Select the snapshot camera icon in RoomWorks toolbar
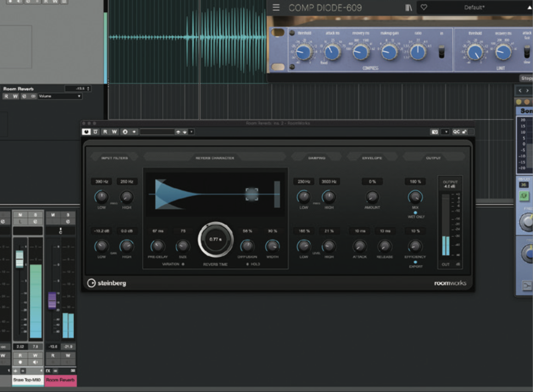 coord(434,132)
